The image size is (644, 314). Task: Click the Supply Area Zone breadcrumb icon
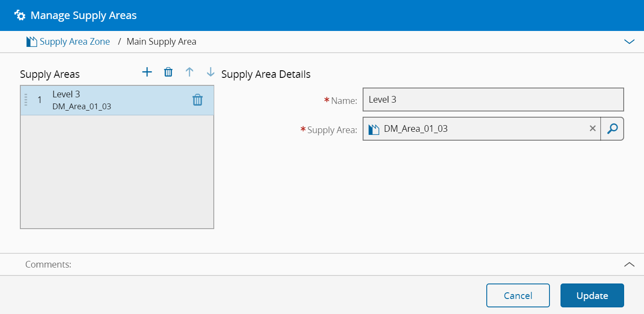32,42
